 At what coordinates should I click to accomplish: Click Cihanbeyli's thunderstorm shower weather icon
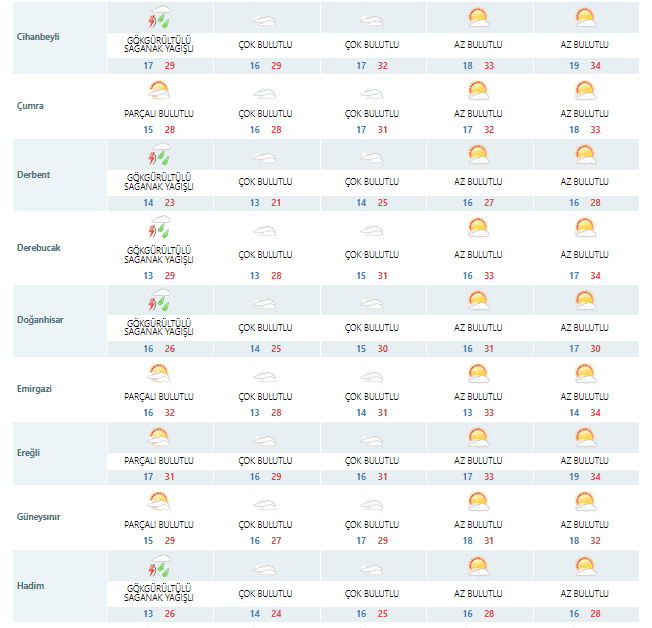pyautogui.click(x=159, y=19)
